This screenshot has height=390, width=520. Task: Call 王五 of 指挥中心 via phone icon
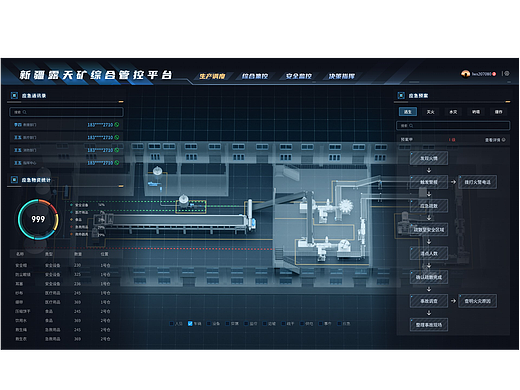coord(117,163)
